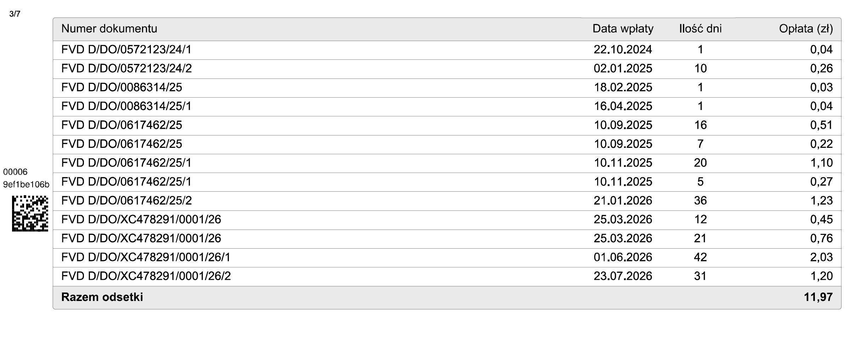Viewport: 868px width, 359px height.
Task: Select the Razem odsetki total label
Action: (102, 297)
